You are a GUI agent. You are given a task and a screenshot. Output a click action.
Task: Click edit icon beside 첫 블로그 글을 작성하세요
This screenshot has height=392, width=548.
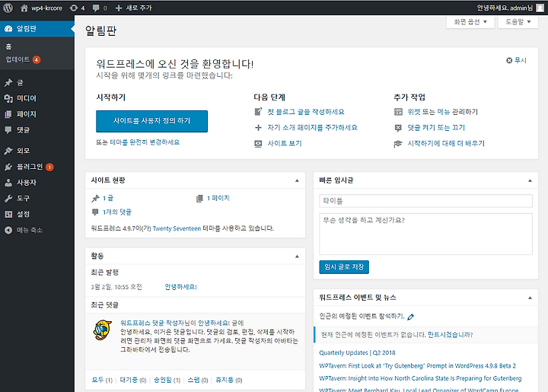[258, 112]
